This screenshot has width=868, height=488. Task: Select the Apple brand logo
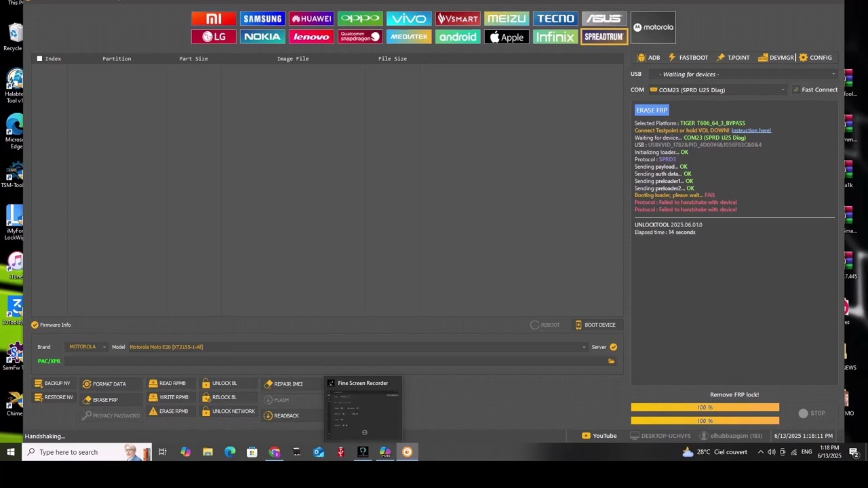coord(507,37)
